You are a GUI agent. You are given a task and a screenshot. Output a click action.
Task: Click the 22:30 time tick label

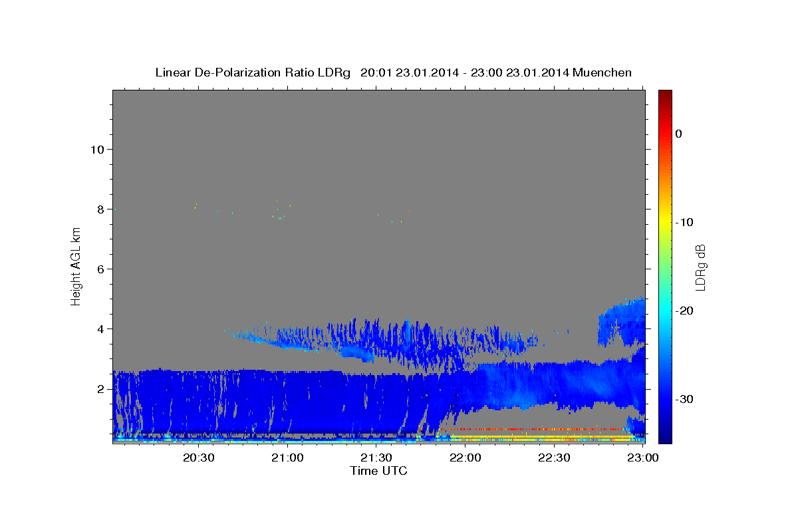(x=554, y=458)
